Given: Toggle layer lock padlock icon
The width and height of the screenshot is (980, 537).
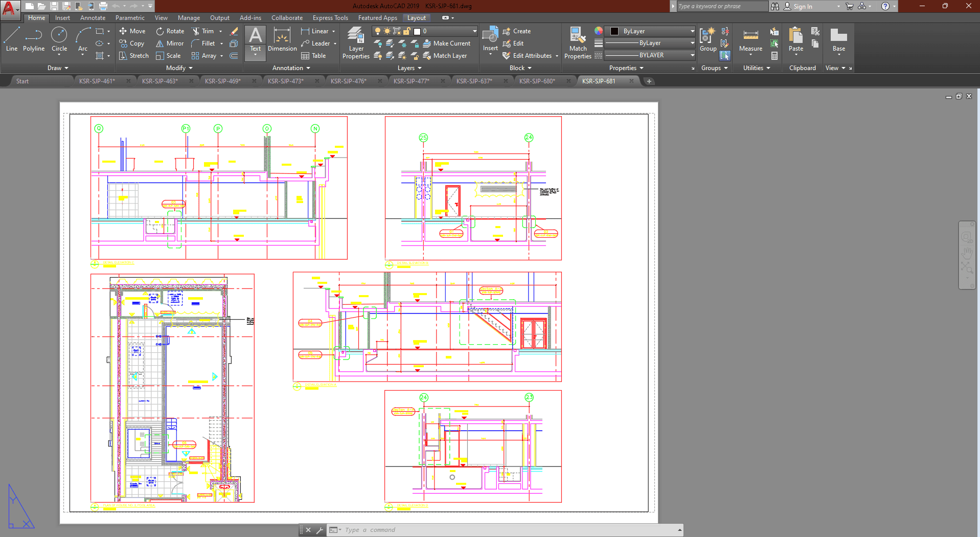Looking at the screenshot, I should click(407, 31).
